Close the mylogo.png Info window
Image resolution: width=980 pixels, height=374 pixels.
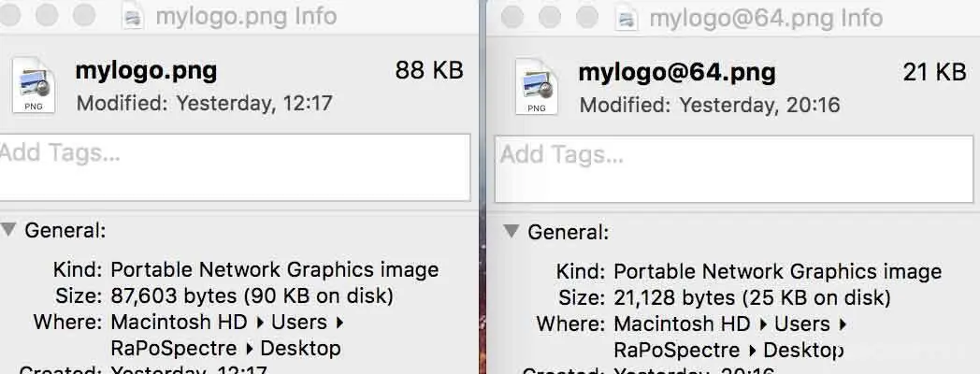click(x=11, y=16)
